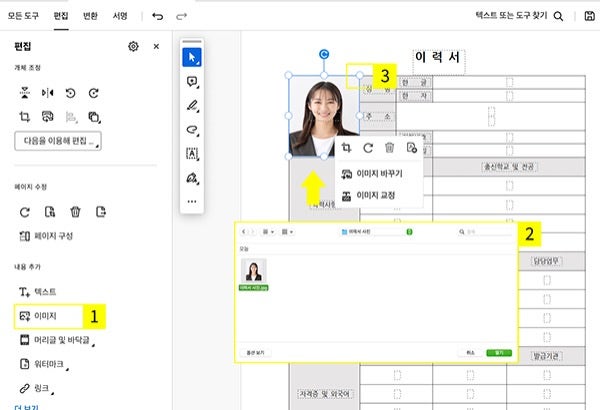Screen dimensions: 600x410
Task: Rotate the object counterclockwise
Action: (x=70, y=93)
